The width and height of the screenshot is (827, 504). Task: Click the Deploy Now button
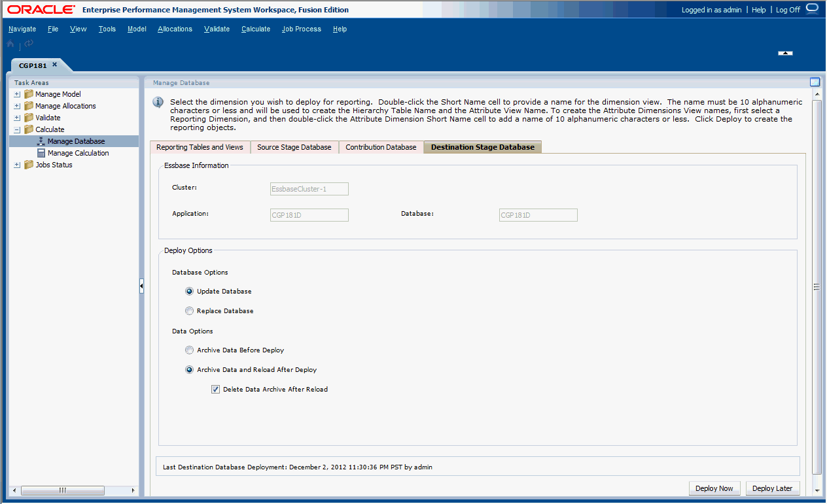(714, 488)
